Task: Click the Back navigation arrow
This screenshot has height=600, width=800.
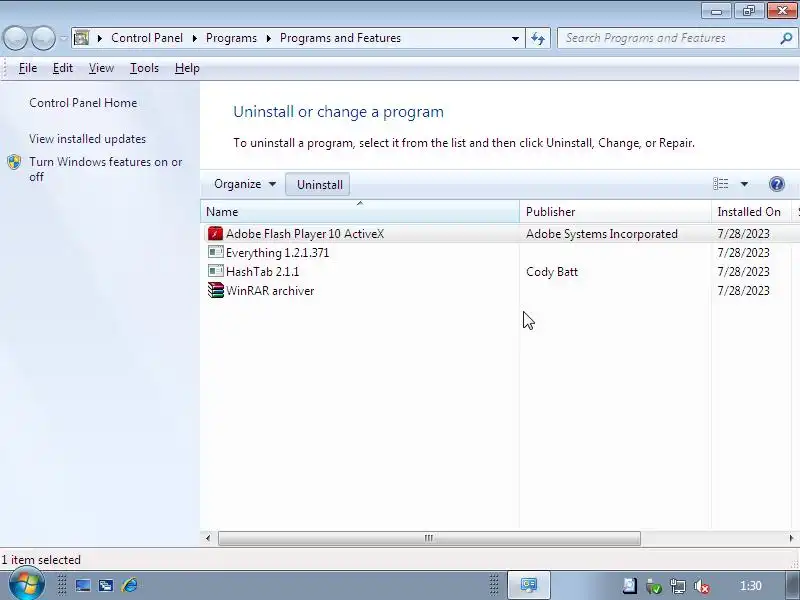Action: (15, 38)
